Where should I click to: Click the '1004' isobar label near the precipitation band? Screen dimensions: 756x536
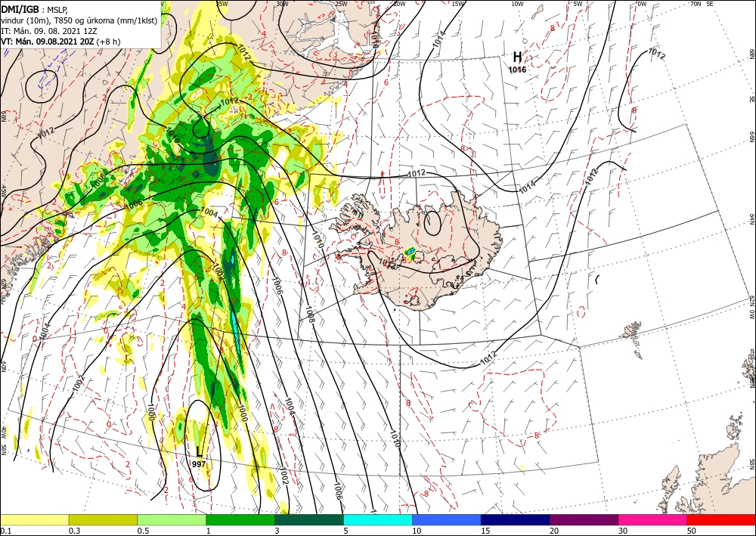coord(209,212)
